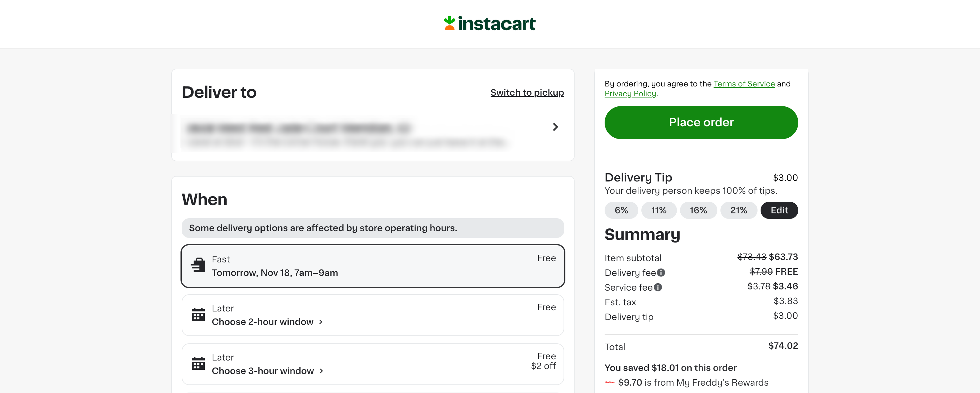
Task: Open the Delivery fee info icon
Action: tap(661, 273)
